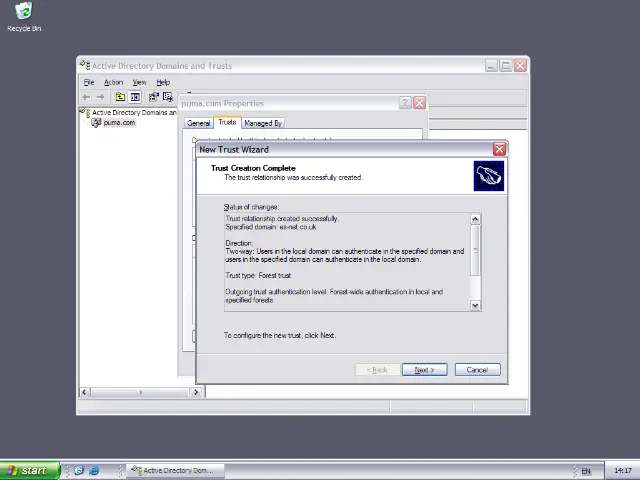This screenshot has height=480, width=640.
Task: Click the Start button
Action: point(30,471)
